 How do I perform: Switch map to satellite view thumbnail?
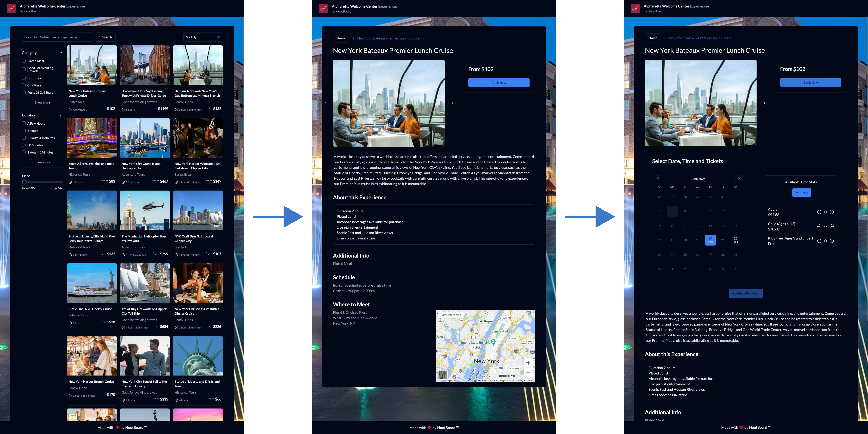tap(443, 375)
